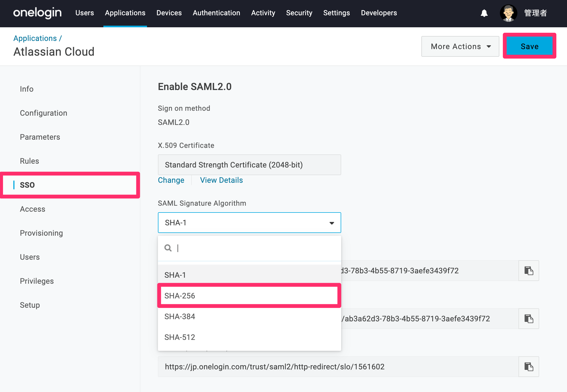Switch to the Provisioning tab

click(41, 233)
